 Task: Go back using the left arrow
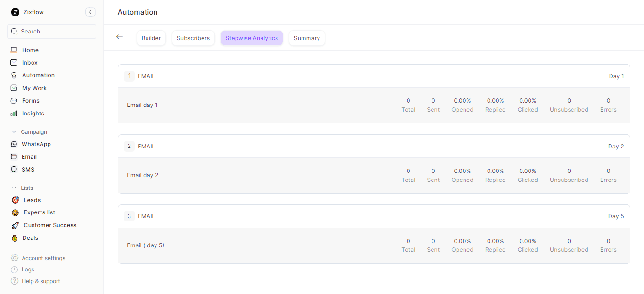120,37
